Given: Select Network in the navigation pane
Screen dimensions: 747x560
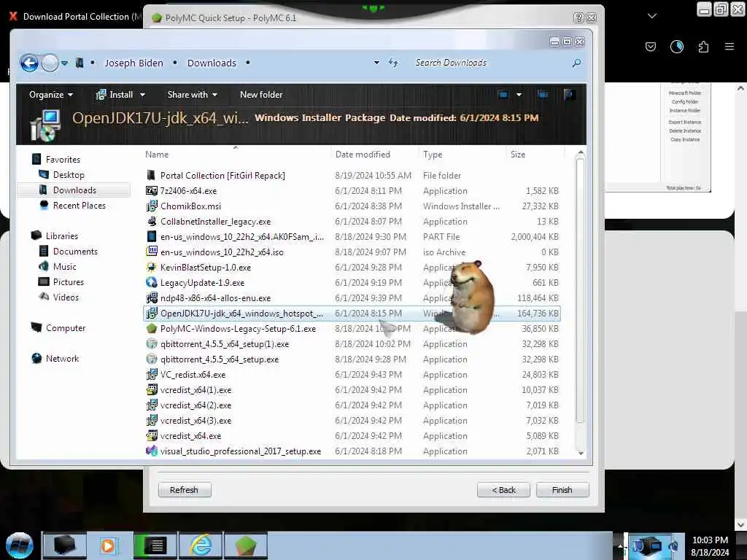Looking at the screenshot, I should (x=63, y=358).
